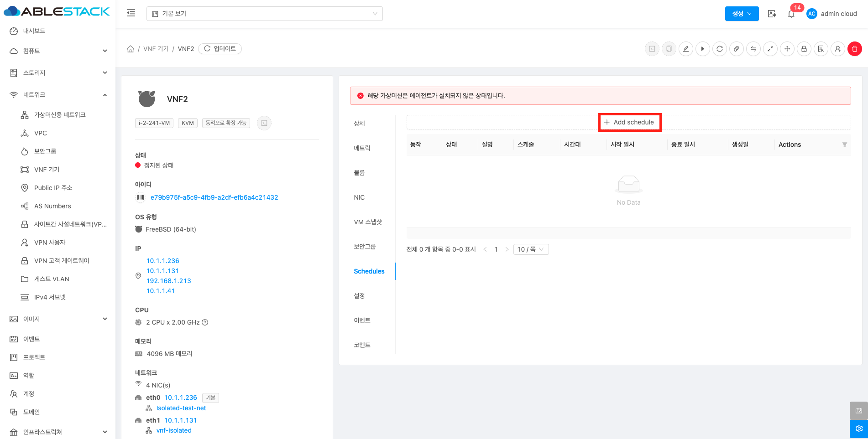Open the table filter icon next to Actions
Screen dimensions: 868x439
pyautogui.click(x=844, y=145)
